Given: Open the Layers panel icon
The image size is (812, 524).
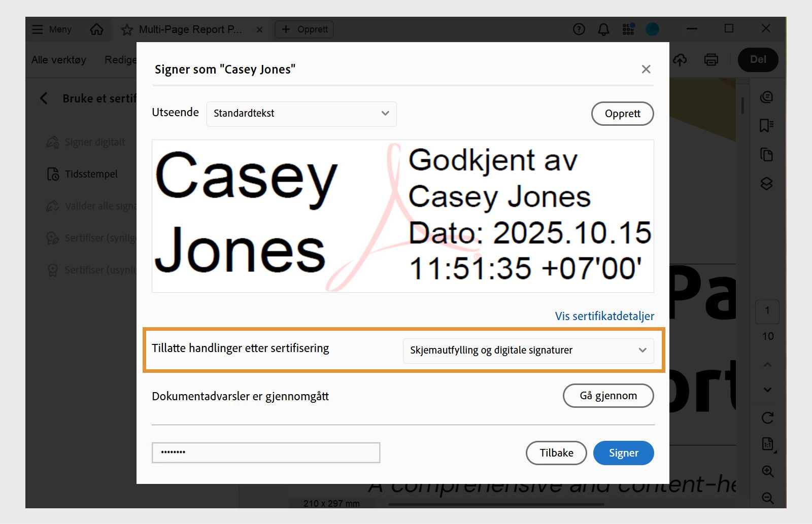Looking at the screenshot, I should (x=766, y=184).
